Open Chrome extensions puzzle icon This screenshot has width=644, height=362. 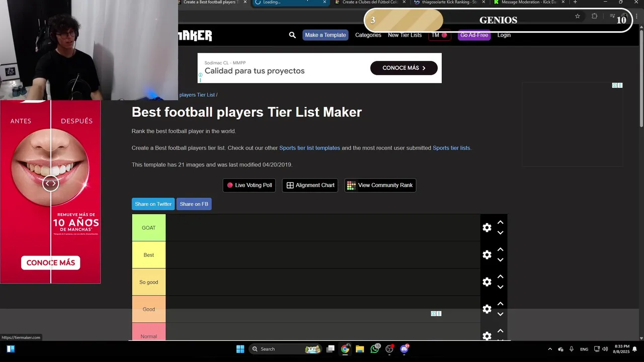click(x=594, y=16)
